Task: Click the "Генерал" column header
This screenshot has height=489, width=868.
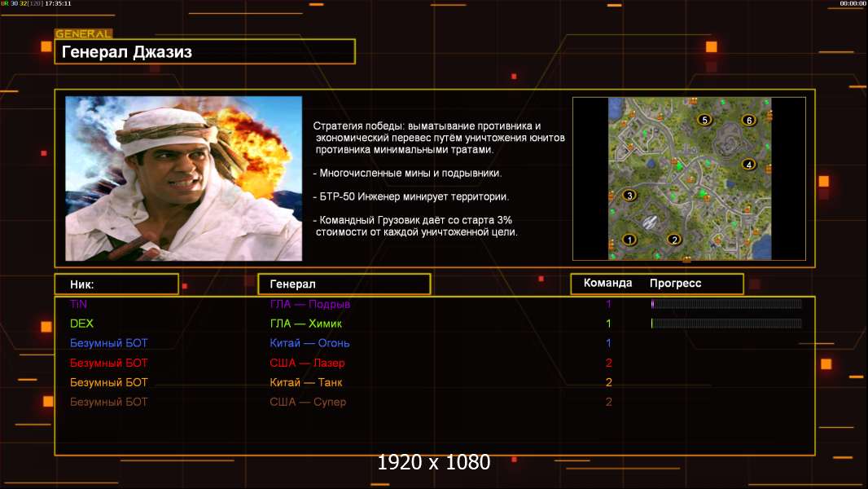Action: pyautogui.click(x=344, y=284)
